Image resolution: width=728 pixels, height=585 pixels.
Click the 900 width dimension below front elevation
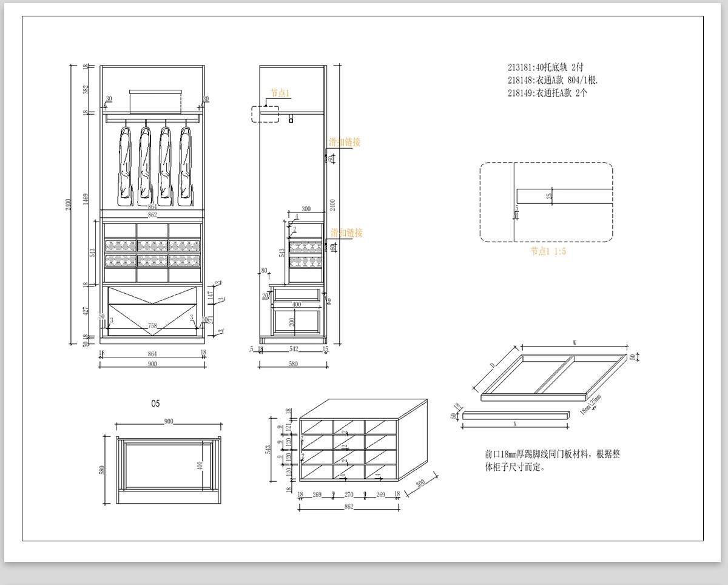(152, 364)
